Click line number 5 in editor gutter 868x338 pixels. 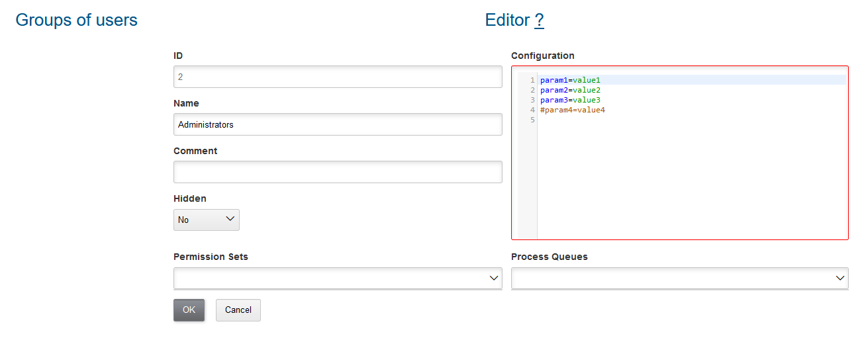(532, 120)
